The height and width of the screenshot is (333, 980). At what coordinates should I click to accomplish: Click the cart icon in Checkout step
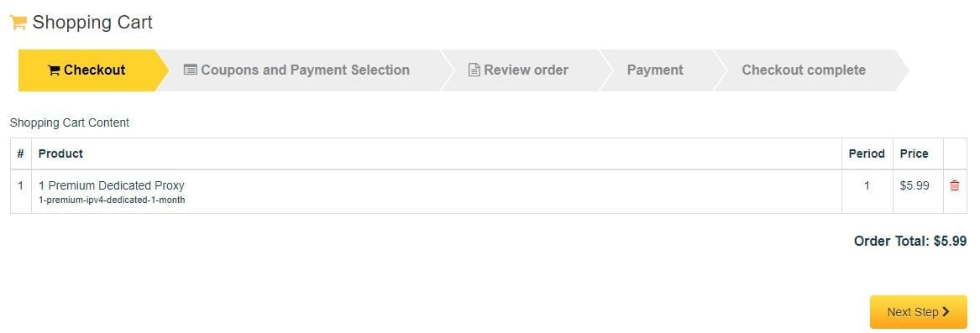click(x=54, y=70)
